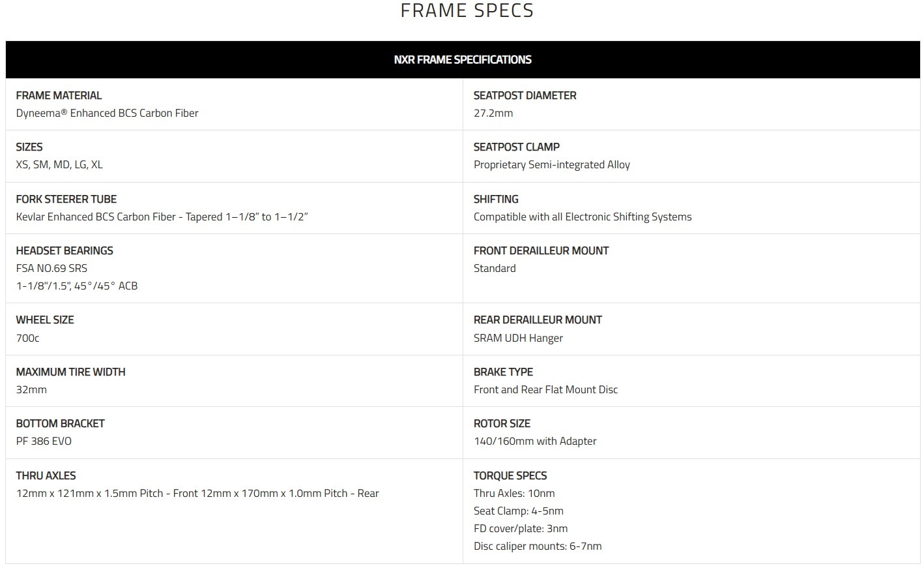Viewport: 924px width, 568px height.
Task: Click the WHEEL SIZE 700c value
Action: click(27, 338)
